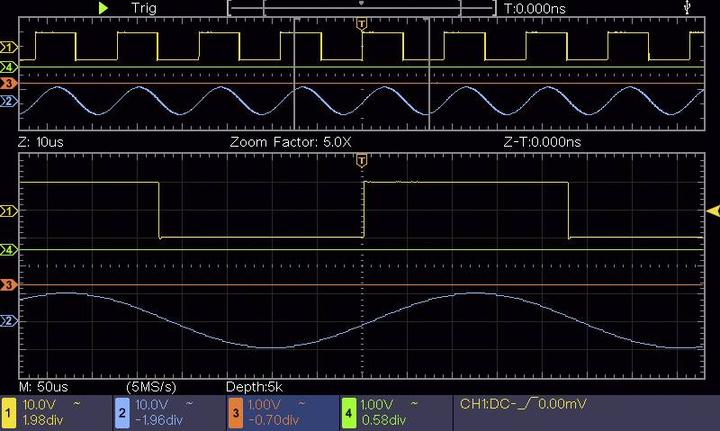
Task: Select channel 1 marker in zoom window
Action: pyautogui.click(x=8, y=211)
